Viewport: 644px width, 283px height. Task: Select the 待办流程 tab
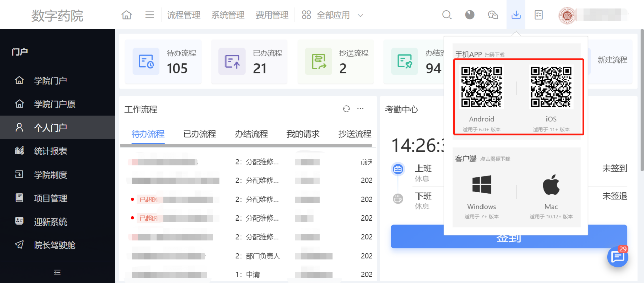(148, 134)
